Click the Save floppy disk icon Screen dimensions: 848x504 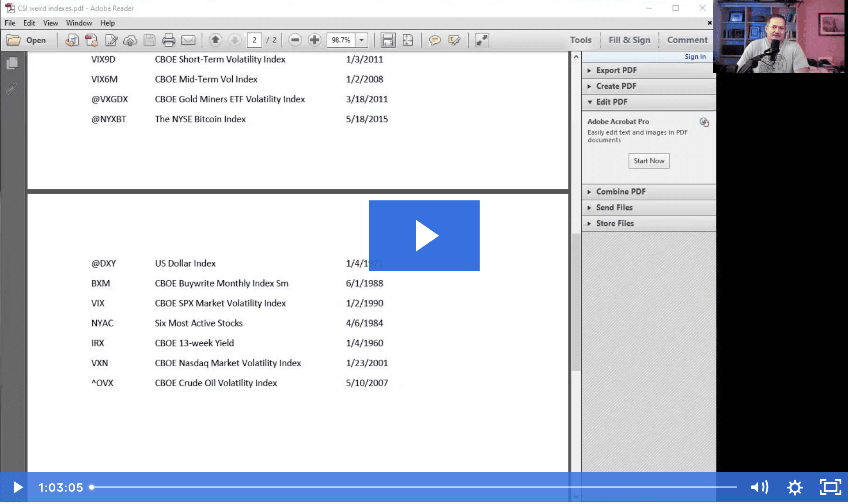(149, 40)
